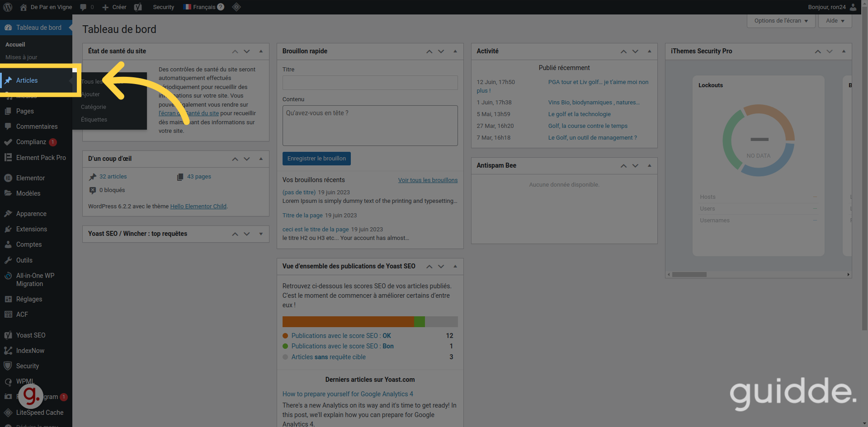Click the Lockouts donut chart

point(759,141)
